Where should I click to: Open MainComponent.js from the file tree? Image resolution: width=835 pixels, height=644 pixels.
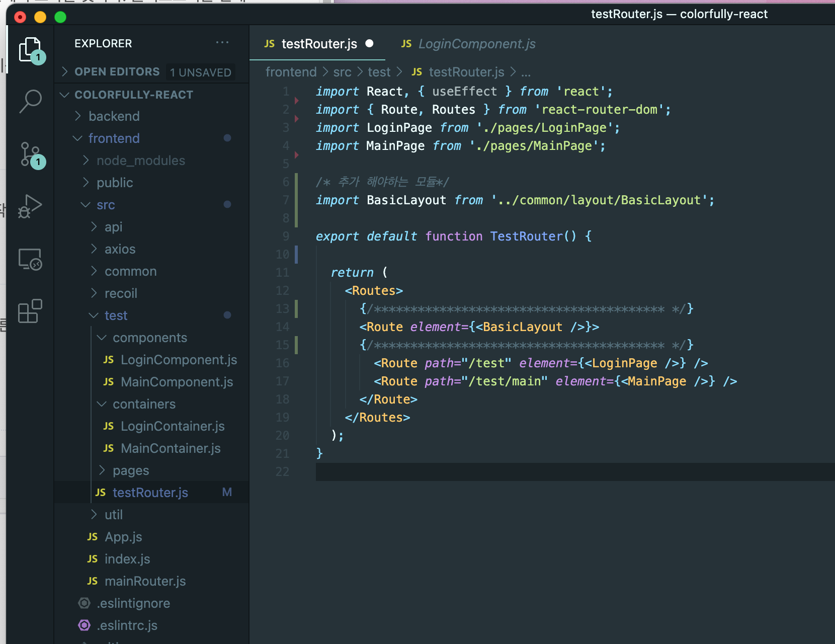pos(177,382)
